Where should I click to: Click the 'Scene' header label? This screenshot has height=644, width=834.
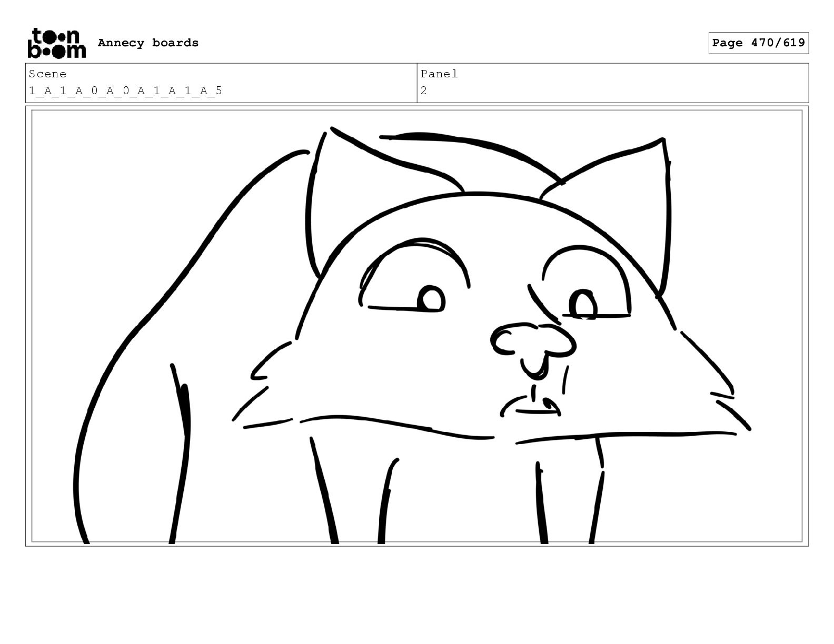47,74
